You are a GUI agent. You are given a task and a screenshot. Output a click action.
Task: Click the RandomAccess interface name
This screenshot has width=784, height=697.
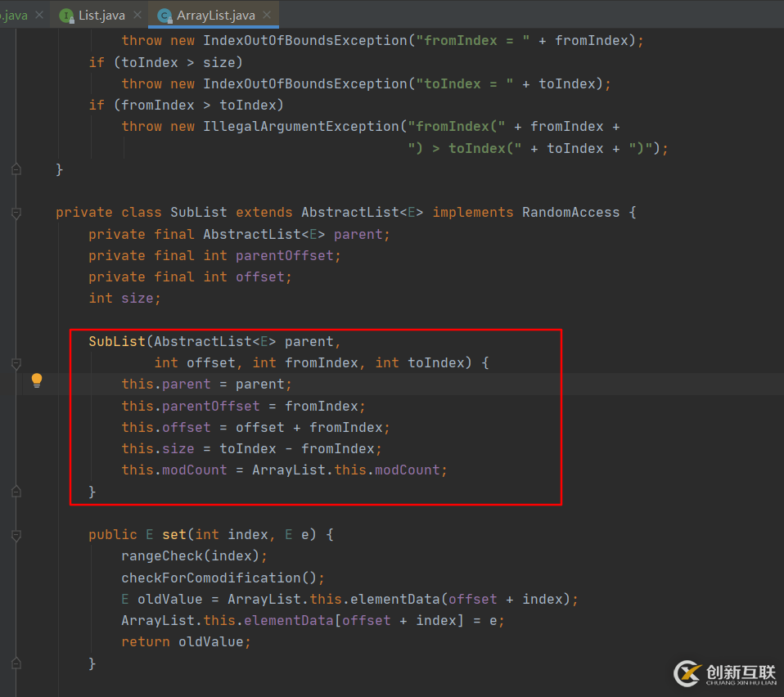click(x=571, y=213)
